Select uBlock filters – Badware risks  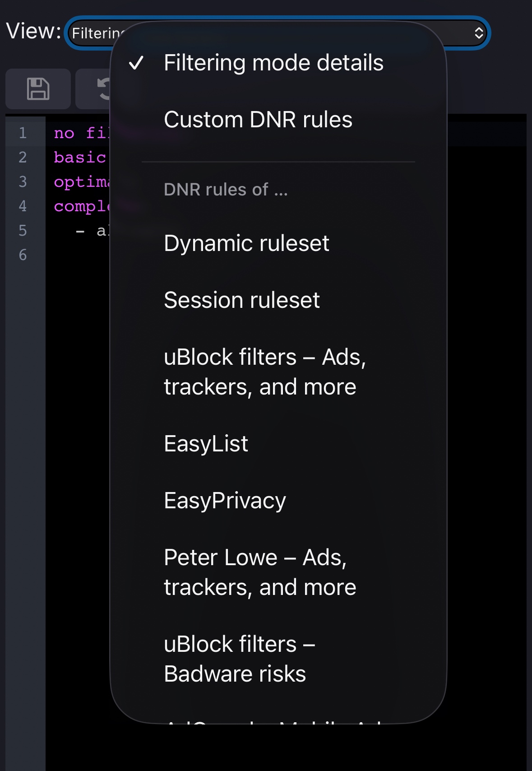[239, 659]
